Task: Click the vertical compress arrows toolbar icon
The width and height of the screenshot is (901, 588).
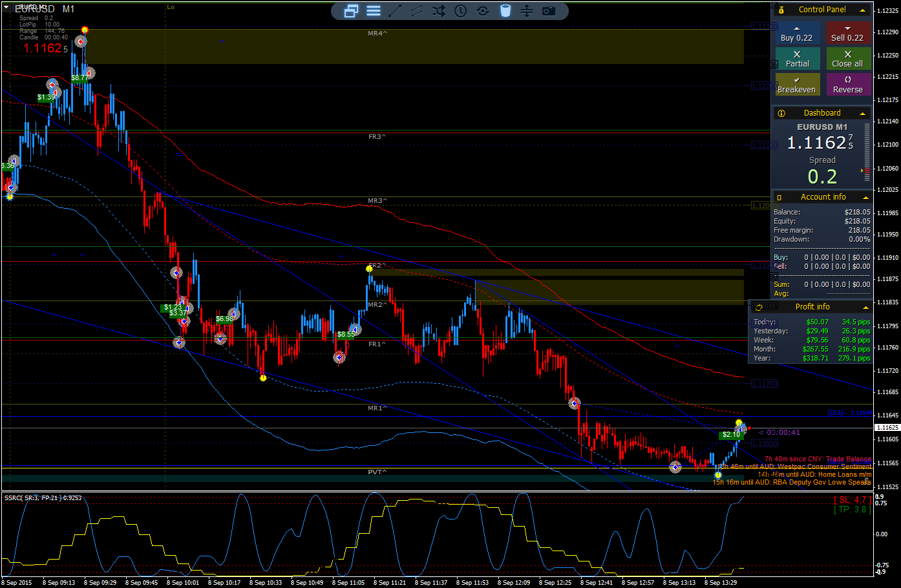Action: (527, 11)
